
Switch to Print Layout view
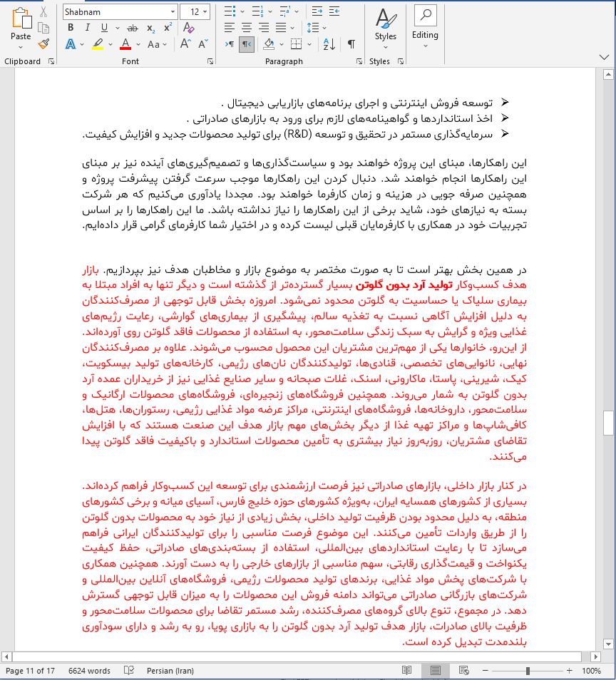pos(435,671)
